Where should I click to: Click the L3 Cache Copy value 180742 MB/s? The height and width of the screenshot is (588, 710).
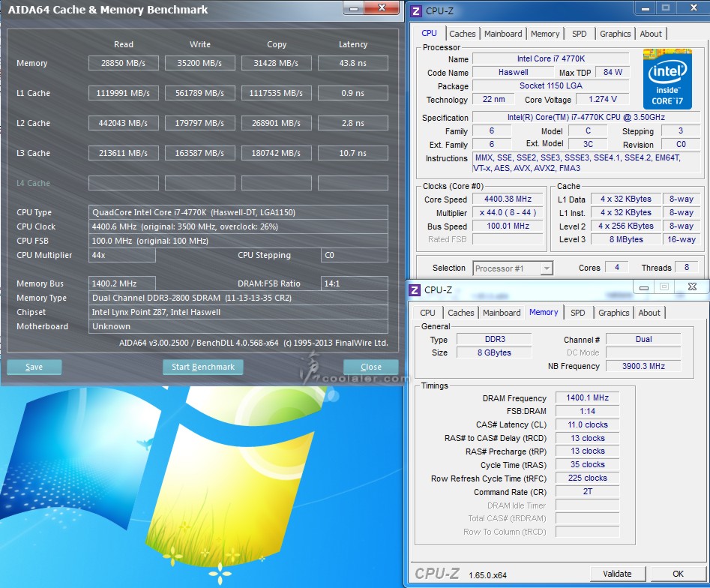coord(276,153)
